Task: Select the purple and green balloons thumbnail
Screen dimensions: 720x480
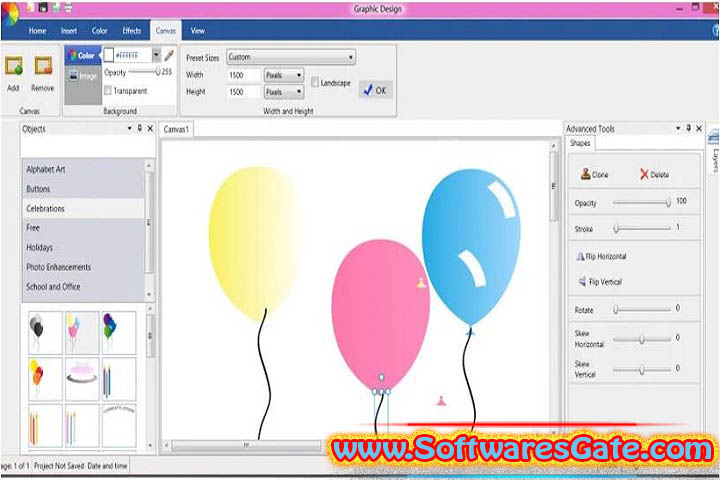Action: click(118, 333)
